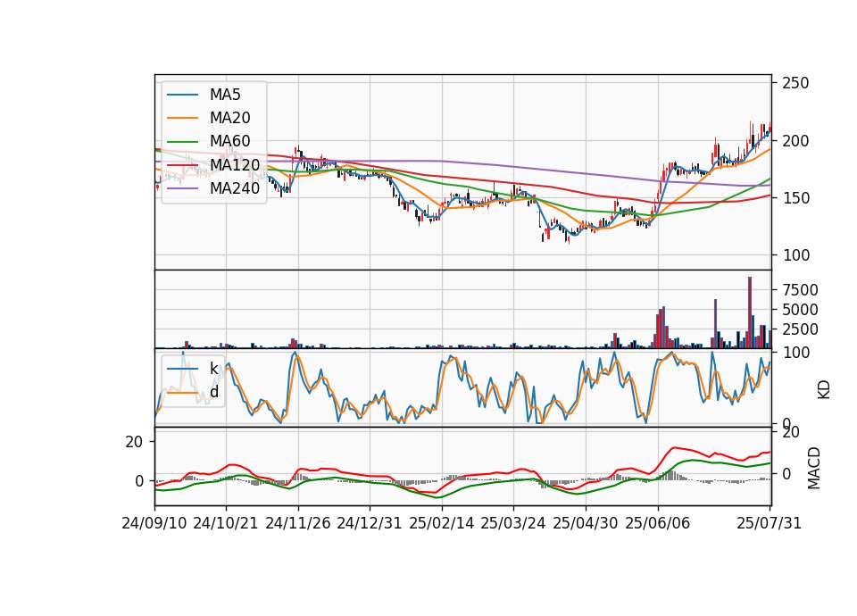Image resolution: width=857 pixels, height=616 pixels.
Task: Click the MA240 legend label
Action: coord(235,188)
